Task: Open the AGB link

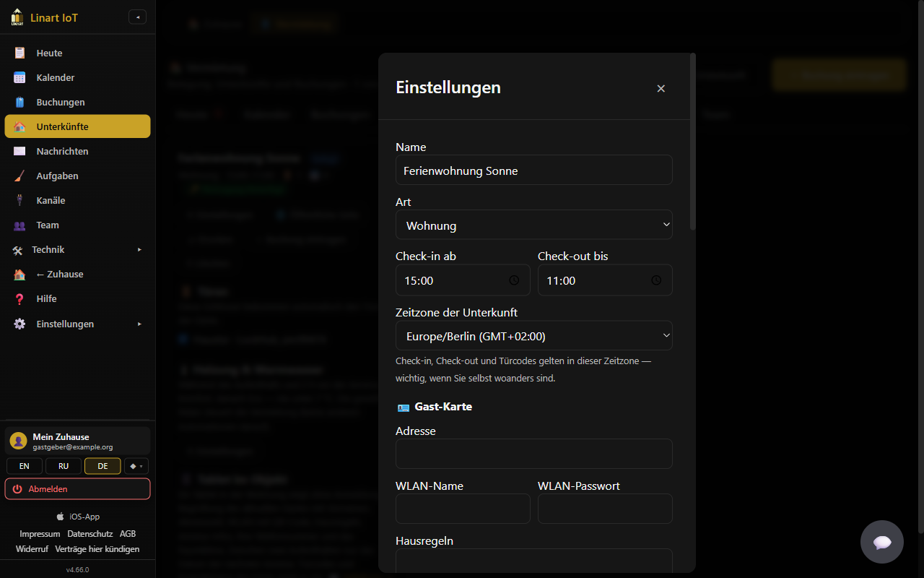Action: click(128, 534)
